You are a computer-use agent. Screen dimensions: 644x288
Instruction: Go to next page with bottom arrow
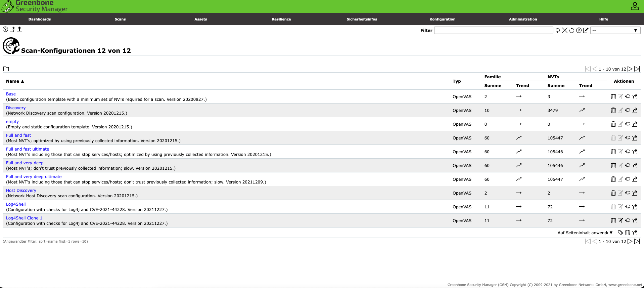tap(630, 241)
